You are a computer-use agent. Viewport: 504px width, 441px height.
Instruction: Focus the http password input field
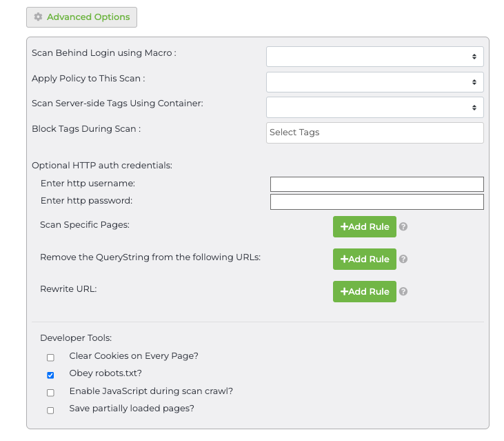click(376, 202)
